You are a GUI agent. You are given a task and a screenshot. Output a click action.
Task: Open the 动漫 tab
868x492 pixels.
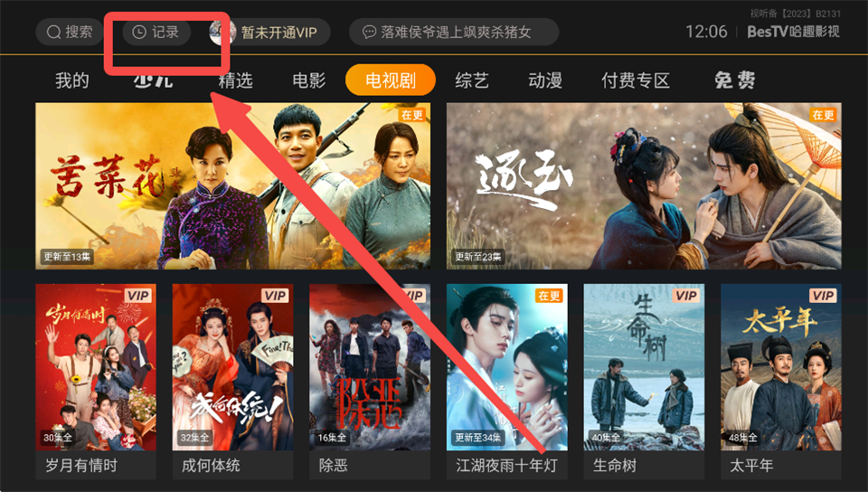tap(545, 80)
